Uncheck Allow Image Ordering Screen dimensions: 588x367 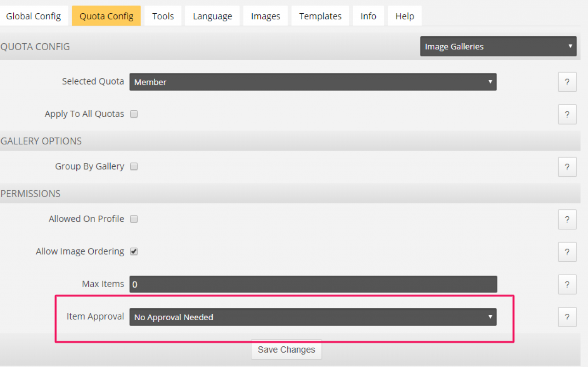click(x=134, y=251)
